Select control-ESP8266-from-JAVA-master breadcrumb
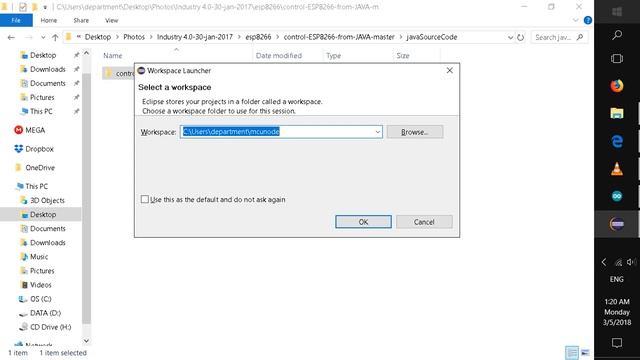The image size is (640, 360). coord(339,37)
